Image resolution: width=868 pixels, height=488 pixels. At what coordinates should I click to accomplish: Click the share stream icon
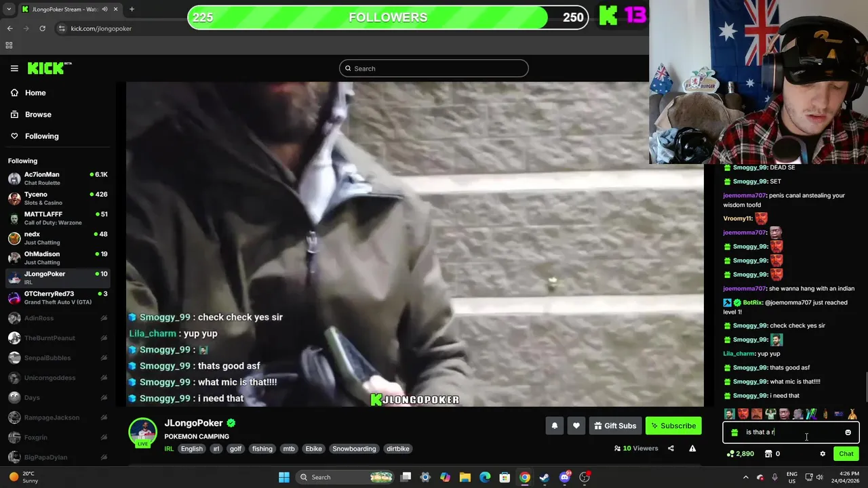coord(671,448)
